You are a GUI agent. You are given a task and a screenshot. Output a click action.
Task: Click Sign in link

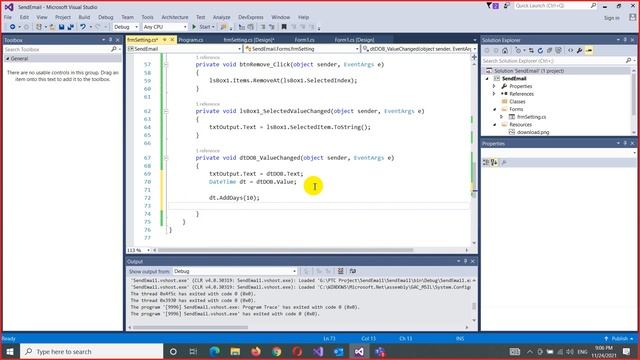coord(612,18)
